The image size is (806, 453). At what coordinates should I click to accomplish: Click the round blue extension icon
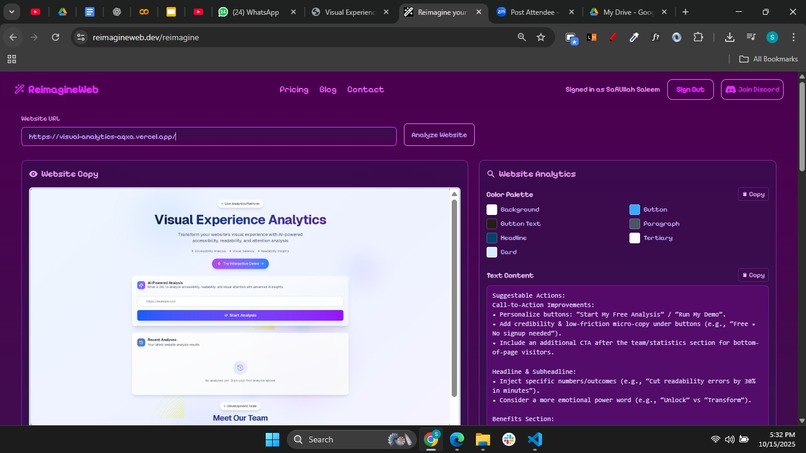coord(676,37)
